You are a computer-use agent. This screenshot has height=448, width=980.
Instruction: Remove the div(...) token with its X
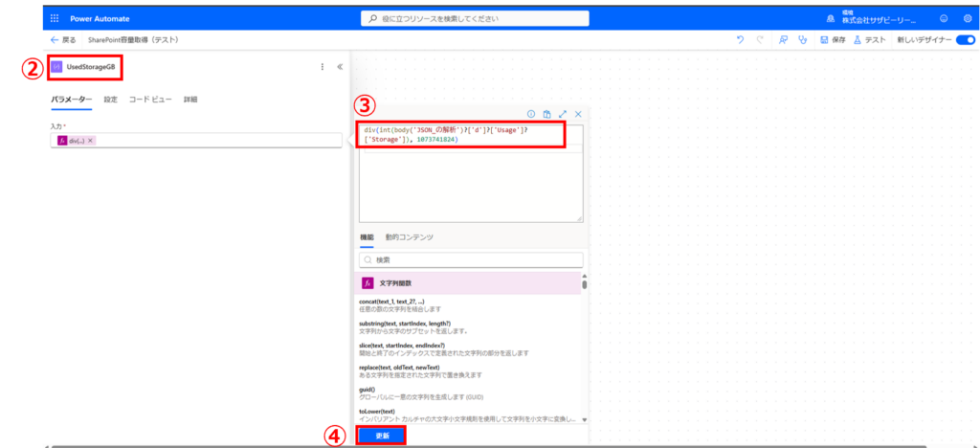tap(91, 141)
